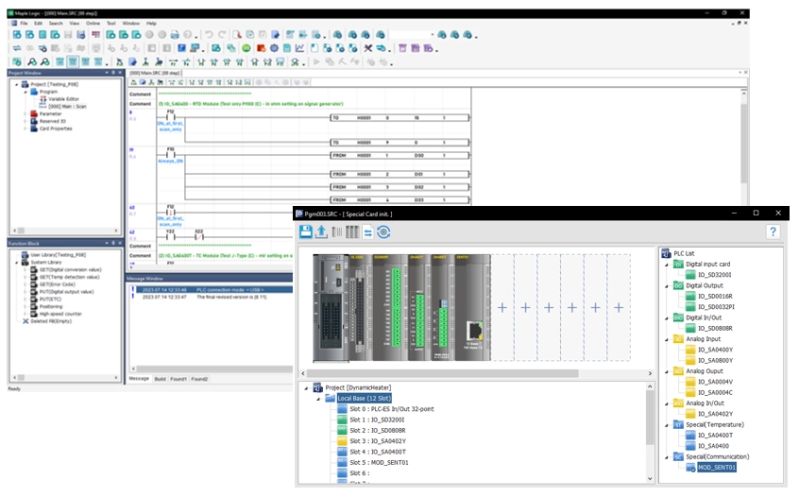Open the Online menu

(93, 23)
